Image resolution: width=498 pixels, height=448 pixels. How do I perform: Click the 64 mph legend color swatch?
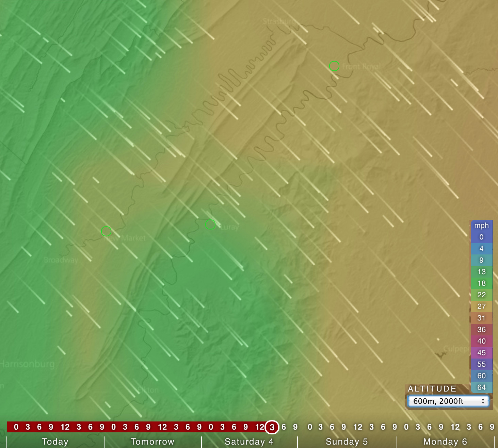click(481, 387)
